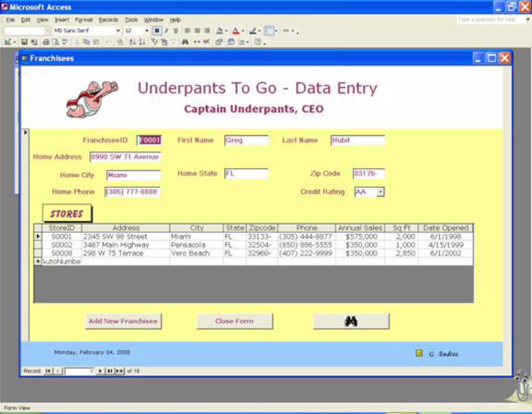Toggle Underline formatting in the toolbar
The width and height of the screenshot is (532, 414).
tap(176, 31)
